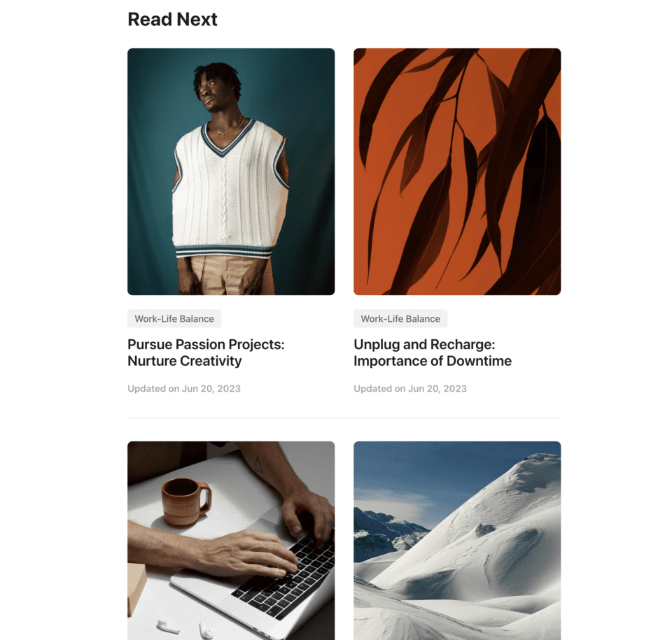Screen dimensions: 672x640
Task: Click the date under Unplug and Recharge
Action: coord(410,388)
